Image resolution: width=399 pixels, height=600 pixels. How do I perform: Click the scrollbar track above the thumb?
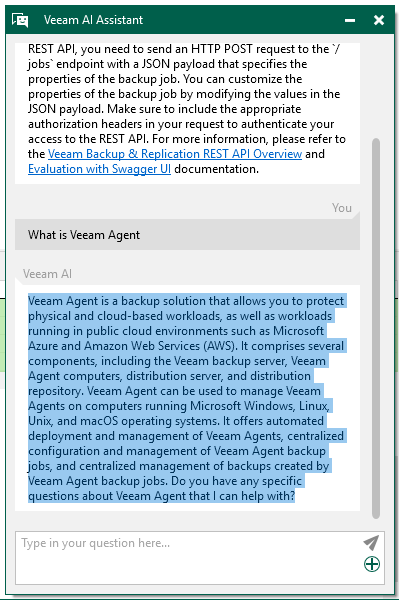(x=376, y=90)
